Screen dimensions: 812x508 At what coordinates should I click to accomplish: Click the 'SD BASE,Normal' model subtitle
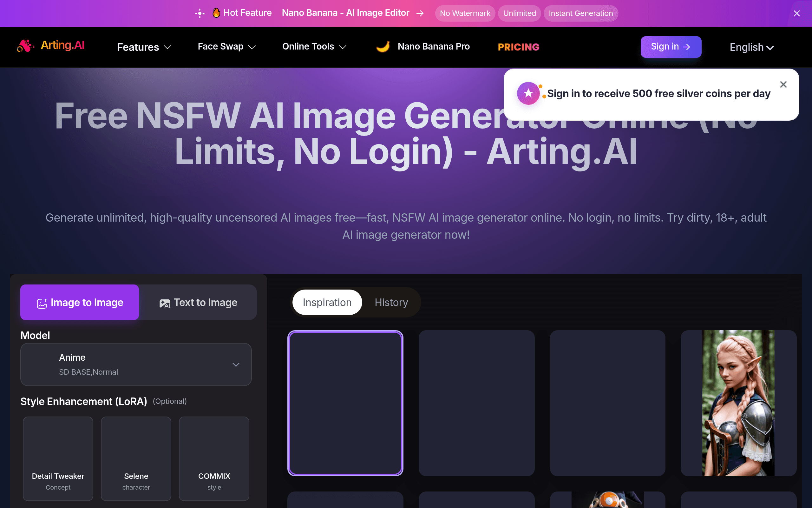[x=88, y=372]
